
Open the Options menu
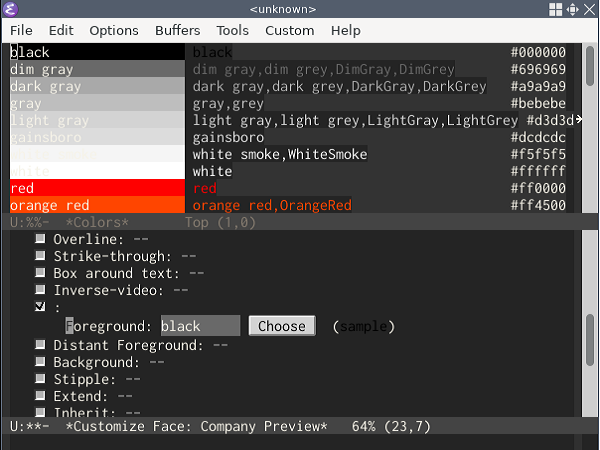click(114, 31)
